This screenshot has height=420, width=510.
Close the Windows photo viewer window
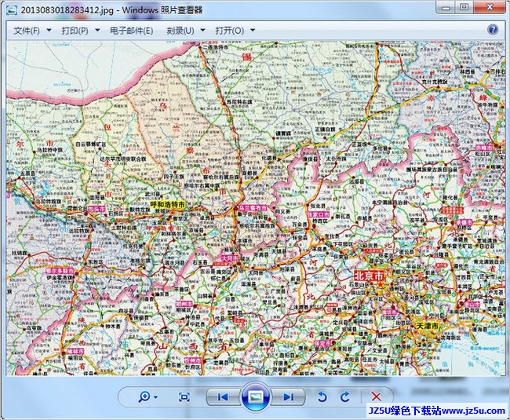489,7
